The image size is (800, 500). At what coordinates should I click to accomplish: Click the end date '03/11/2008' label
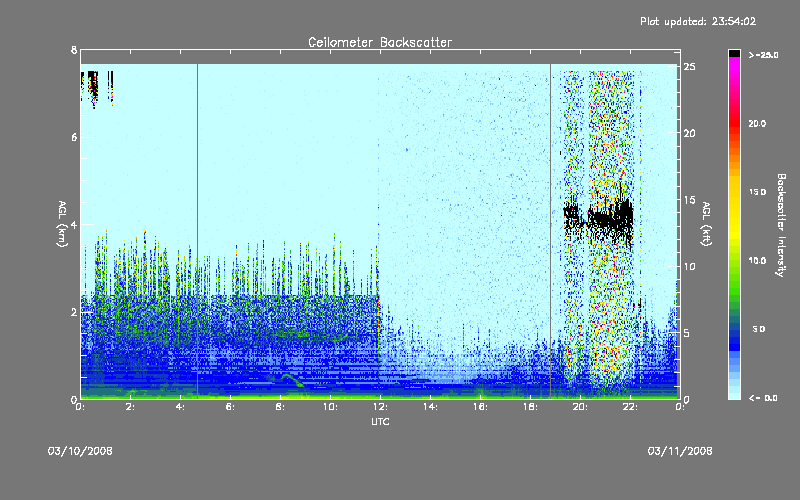point(680,451)
